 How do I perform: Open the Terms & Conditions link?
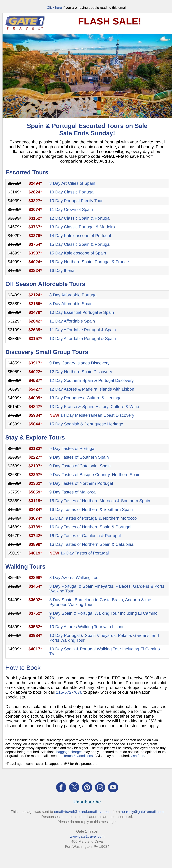point(78,756)
